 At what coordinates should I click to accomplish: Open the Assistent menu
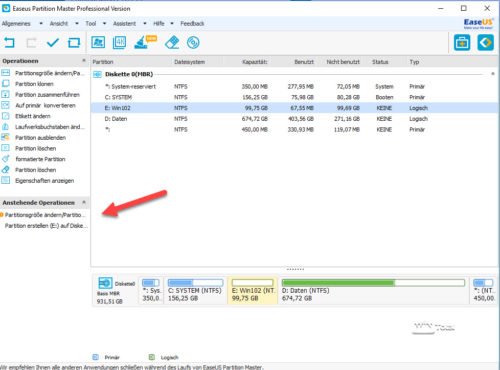point(124,24)
